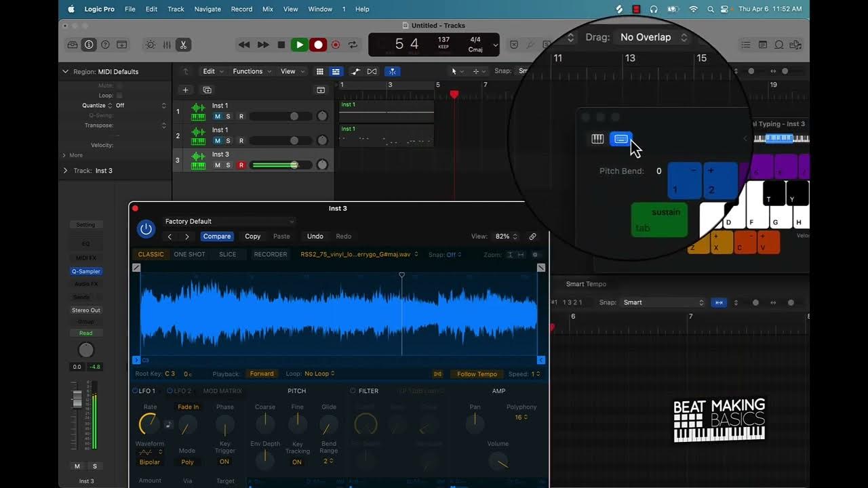Toggle the Editors scissors button
The image size is (868, 488).
tap(183, 45)
